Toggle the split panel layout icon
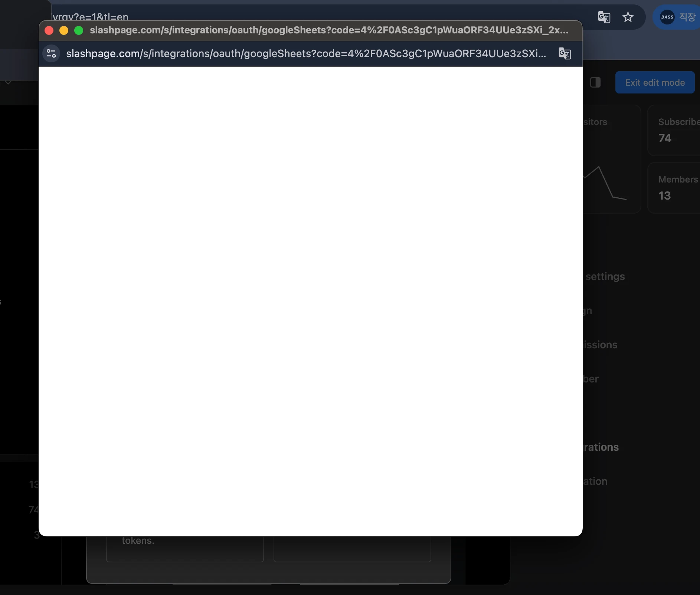The height and width of the screenshot is (595, 700). (595, 82)
